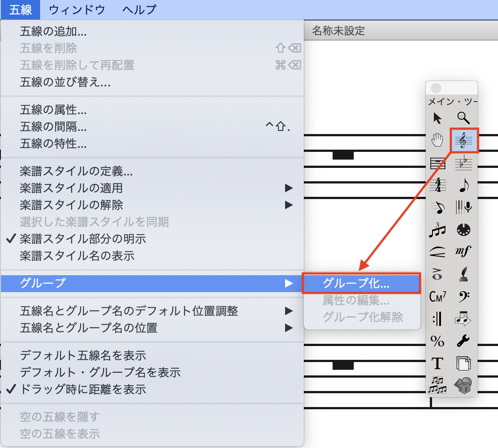The height and width of the screenshot is (448, 498).
Task: Select the Zoom magnifier tool
Action: coord(464,118)
